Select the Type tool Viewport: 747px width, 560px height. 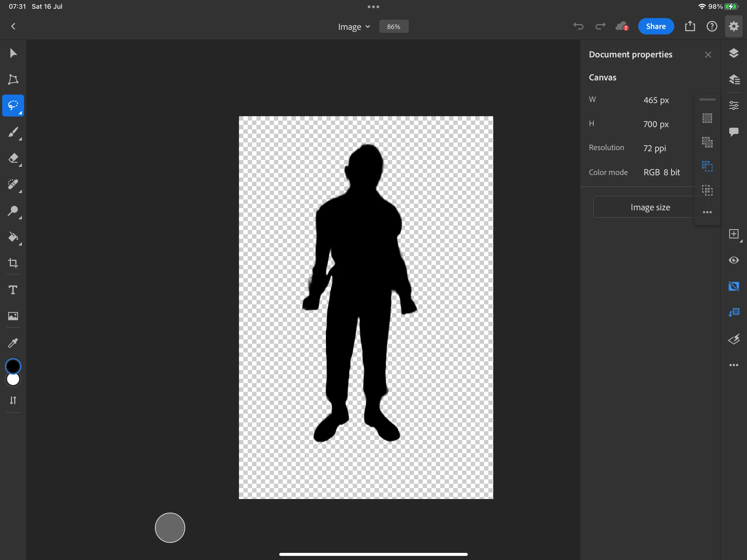click(x=13, y=290)
